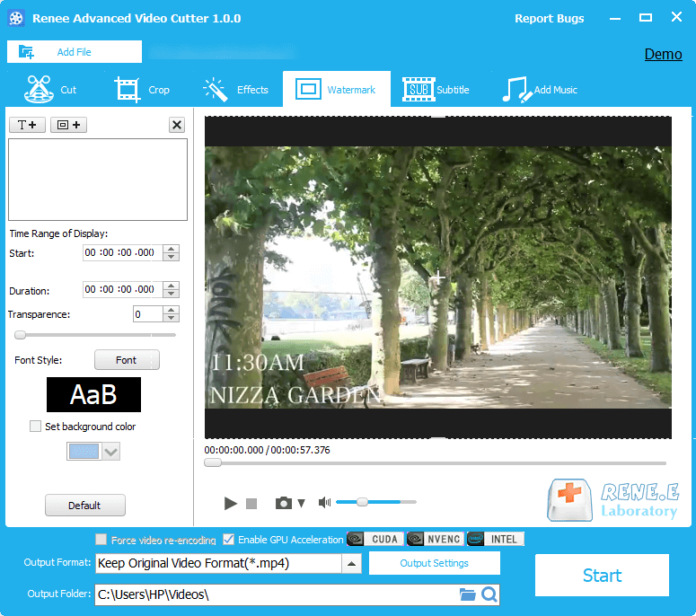
Task: Increase the Start time with up arrow
Action: click(x=171, y=249)
